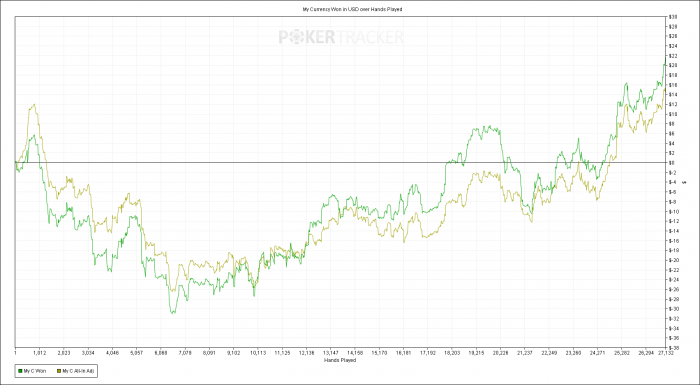The height and width of the screenshot is (385, 700).
Task: Click the x-axis tick label 3,034
Action: click(88, 352)
